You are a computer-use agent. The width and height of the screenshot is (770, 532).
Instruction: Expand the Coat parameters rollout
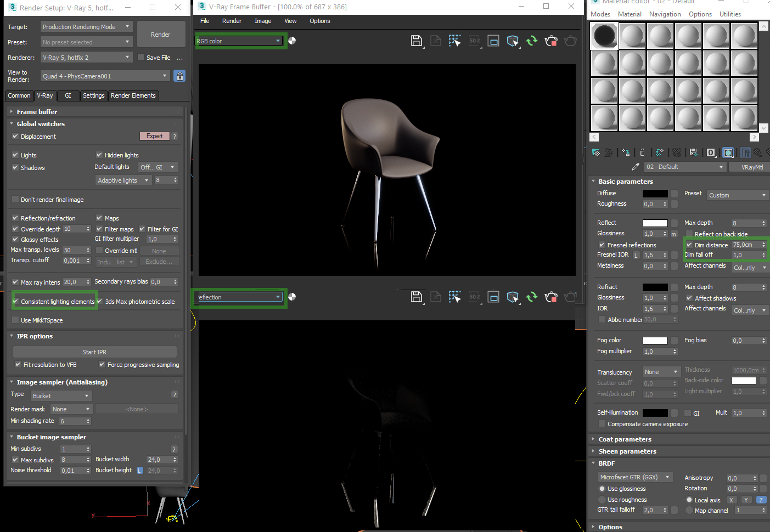(x=625, y=439)
